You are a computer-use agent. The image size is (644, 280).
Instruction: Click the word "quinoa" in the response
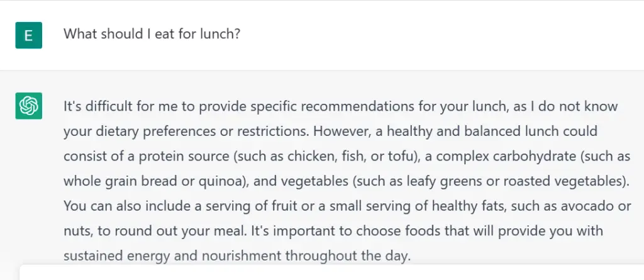(222, 181)
